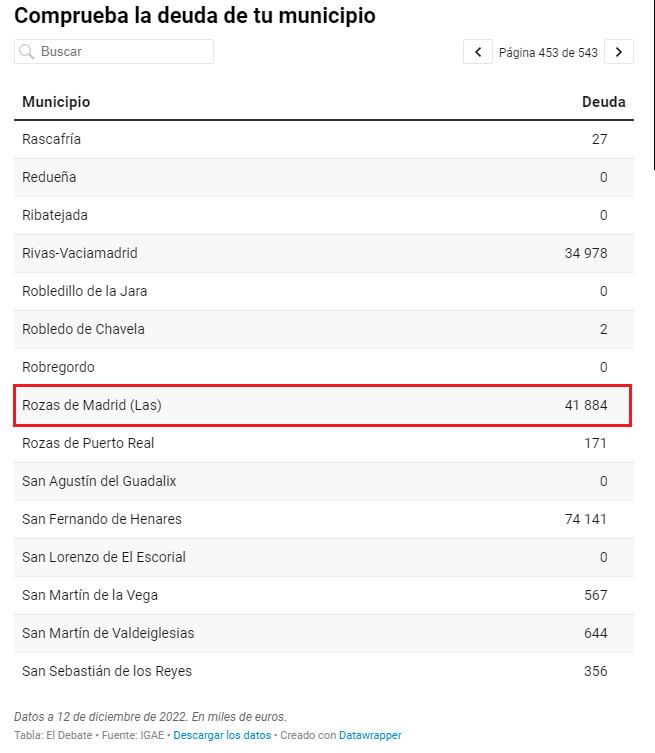Select the Rivas-Vaciamadrid row

click(x=324, y=253)
